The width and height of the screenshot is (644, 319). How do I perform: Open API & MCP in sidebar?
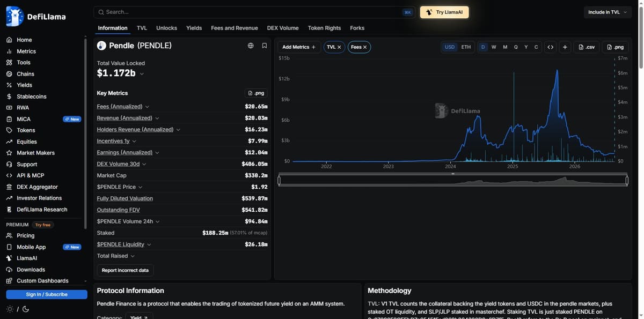click(x=30, y=175)
